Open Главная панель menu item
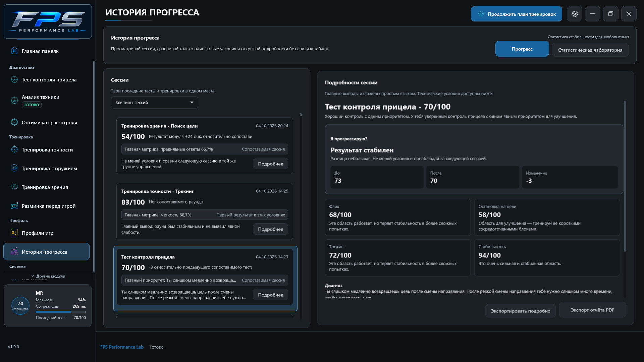This screenshot has width=644, height=362. (47, 51)
